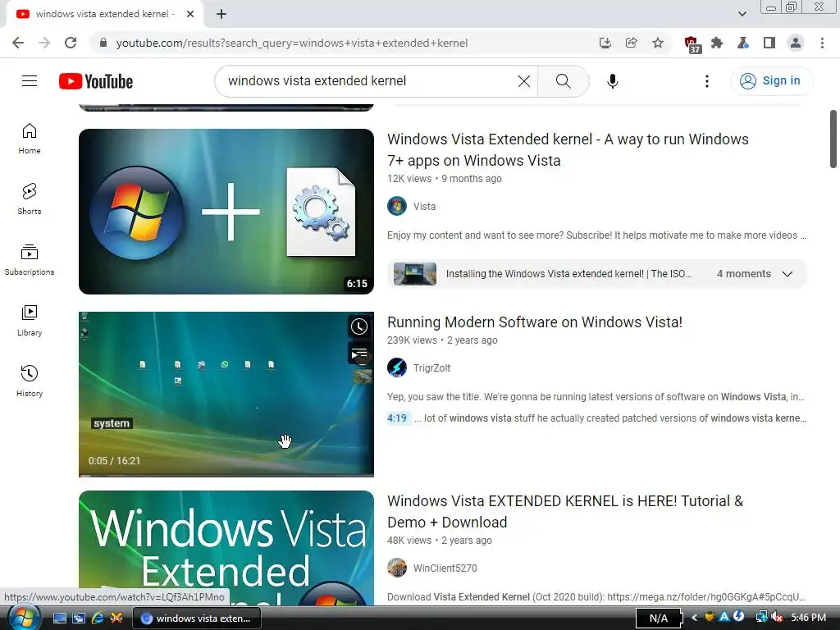
Task: Click the Sign in button
Action: coord(771,81)
